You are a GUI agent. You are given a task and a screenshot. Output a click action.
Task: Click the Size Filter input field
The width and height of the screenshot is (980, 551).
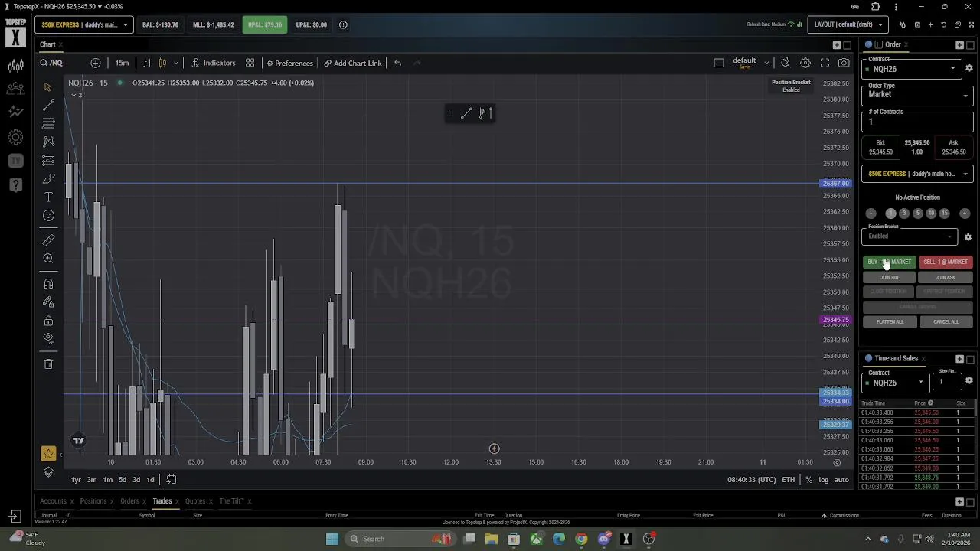(x=948, y=381)
